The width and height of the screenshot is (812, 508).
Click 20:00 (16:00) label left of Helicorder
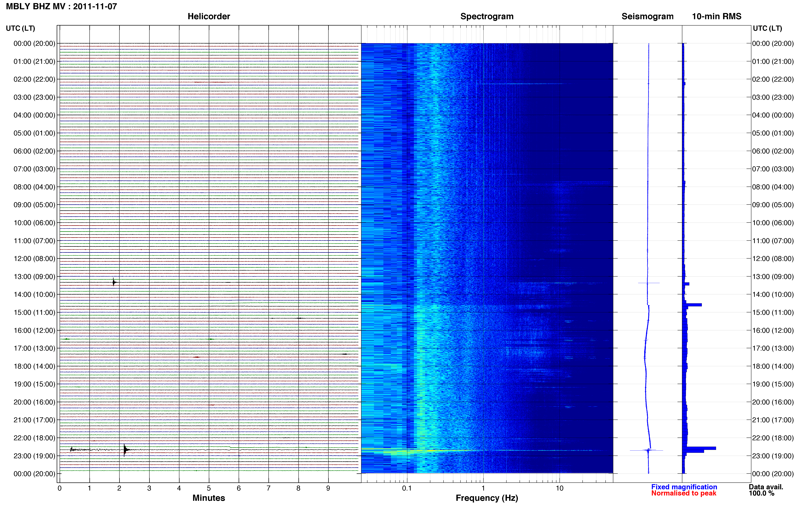(x=34, y=402)
